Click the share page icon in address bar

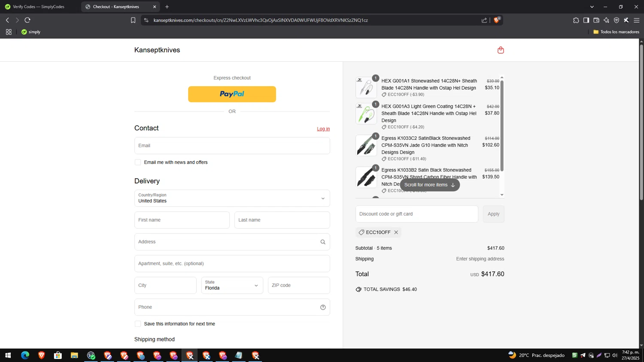[484, 20]
